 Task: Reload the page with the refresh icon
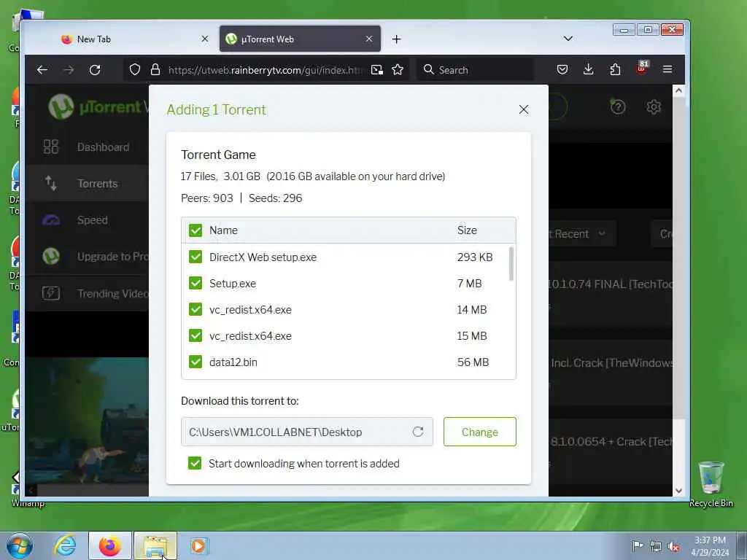pyautogui.click(x=95, y=70)
